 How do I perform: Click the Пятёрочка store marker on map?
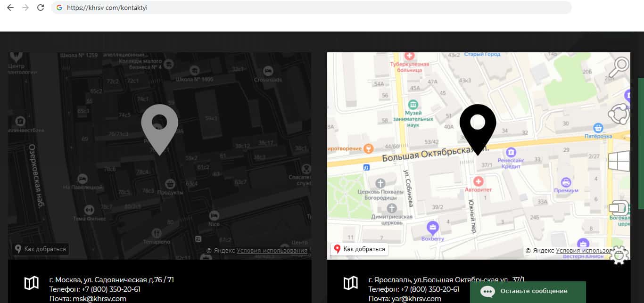click(598, 128)
